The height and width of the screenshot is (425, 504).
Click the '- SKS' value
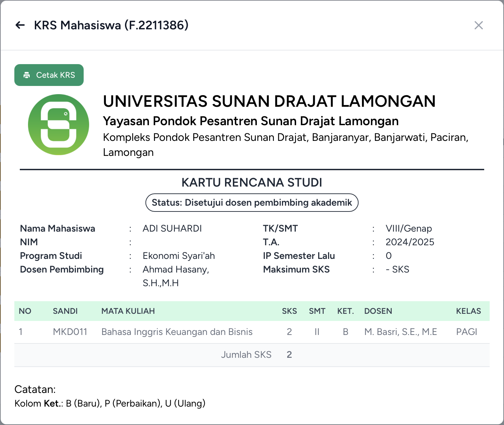pos(397,269)
